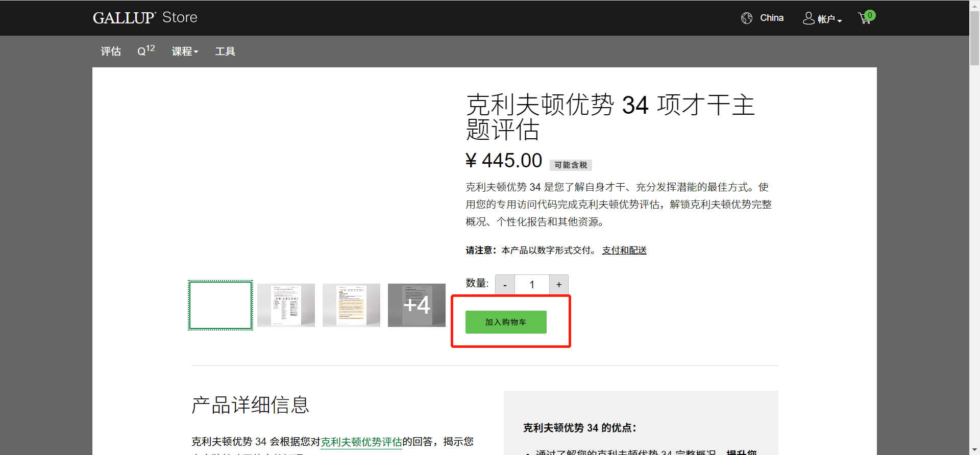Image resolution: width=980 pixels, height=455 pixels.
Task: Decrease quantity with minus button
Action: pyautogui.click(x=505, y=285)
